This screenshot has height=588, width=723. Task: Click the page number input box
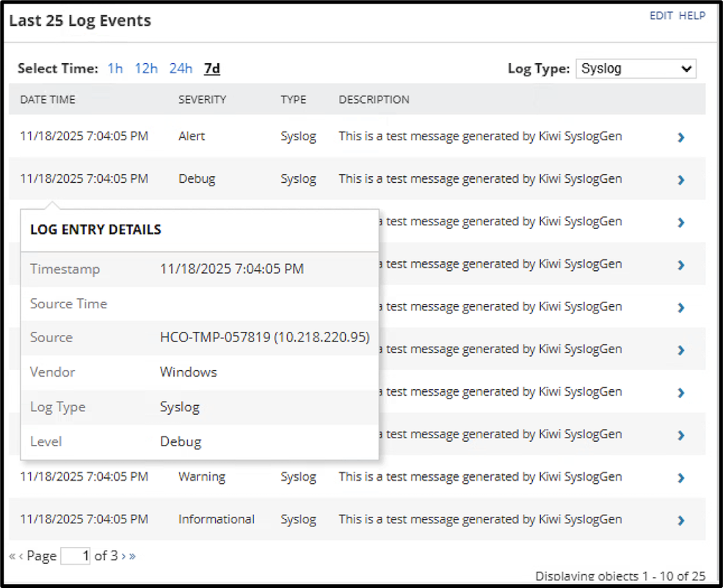coord(76,556)
